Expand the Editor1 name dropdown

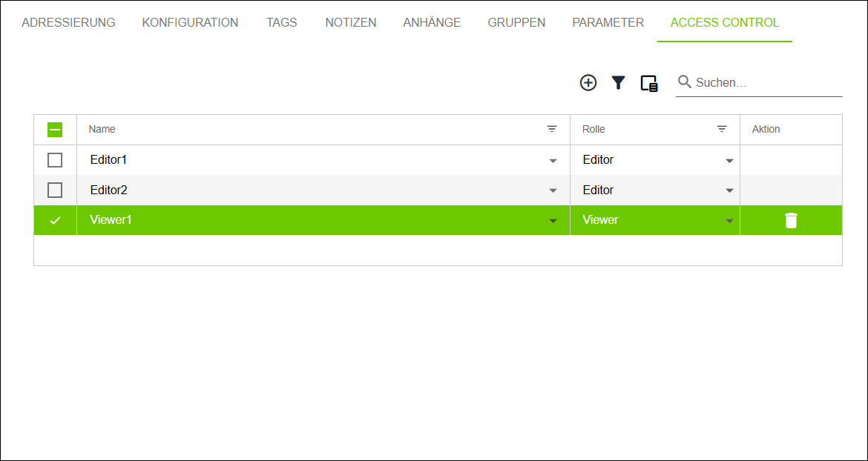553,161
